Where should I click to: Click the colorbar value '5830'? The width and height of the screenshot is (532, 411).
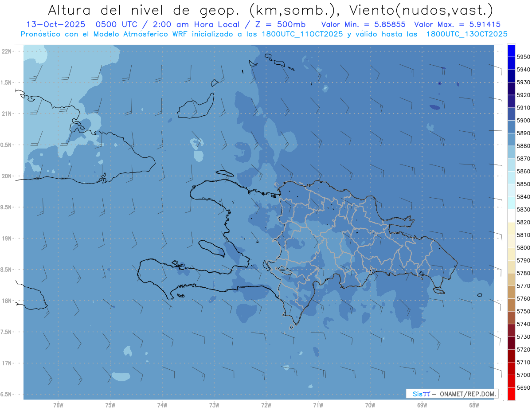click(524, 209)
